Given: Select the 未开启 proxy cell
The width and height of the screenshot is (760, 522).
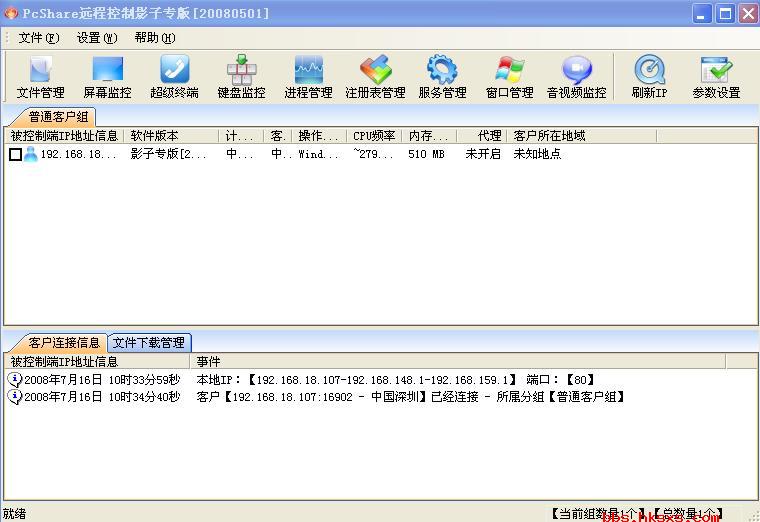Looking at the screenshot, I should pos(483,154).
